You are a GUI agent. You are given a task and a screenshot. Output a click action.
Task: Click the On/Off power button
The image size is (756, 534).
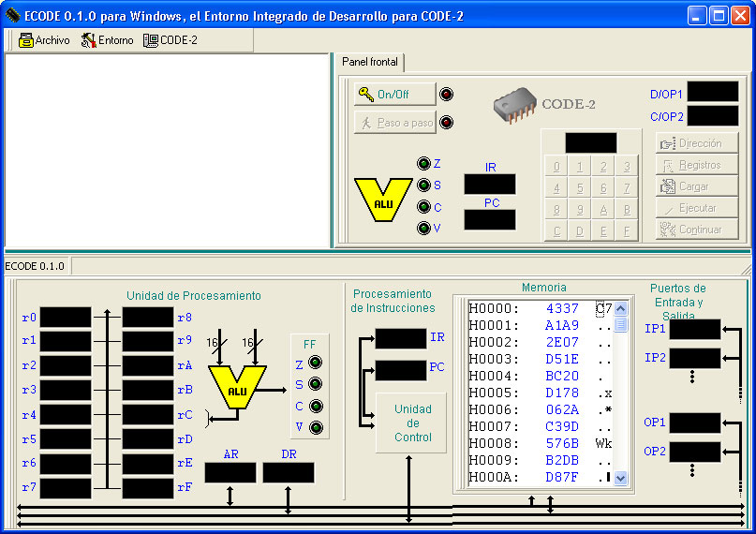click(394, 94)
